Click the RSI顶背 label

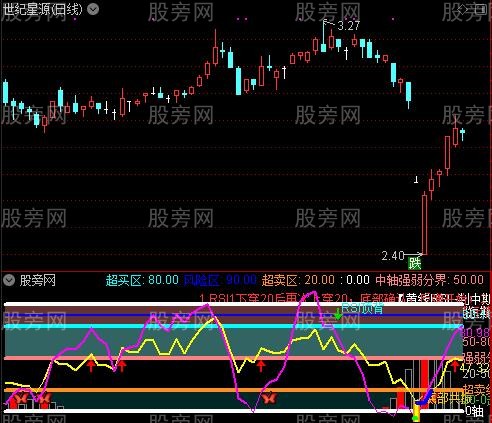click(x=362, y=309)
